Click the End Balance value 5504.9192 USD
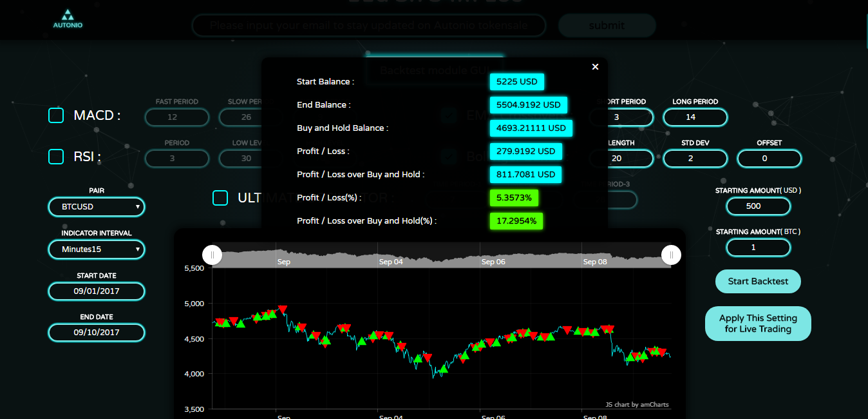868x419 pixels. coord(529,105)
